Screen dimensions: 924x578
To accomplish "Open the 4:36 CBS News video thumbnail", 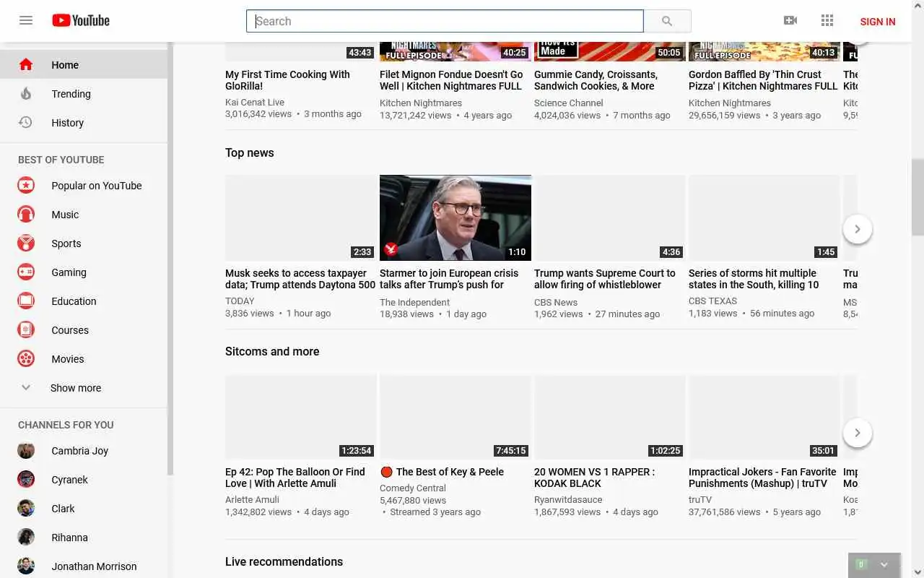I will 610,217.
